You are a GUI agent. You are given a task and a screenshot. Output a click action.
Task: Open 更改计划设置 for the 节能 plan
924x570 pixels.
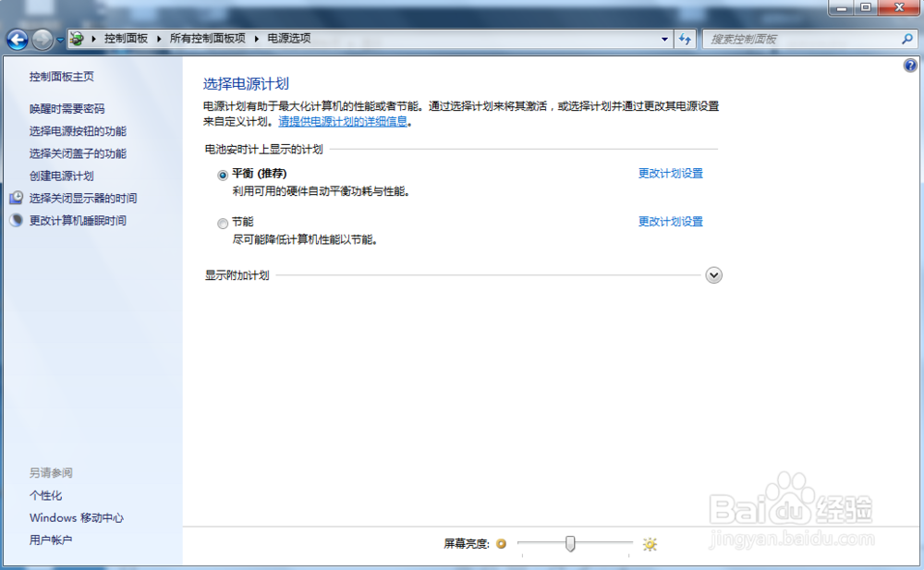point(671,222)
